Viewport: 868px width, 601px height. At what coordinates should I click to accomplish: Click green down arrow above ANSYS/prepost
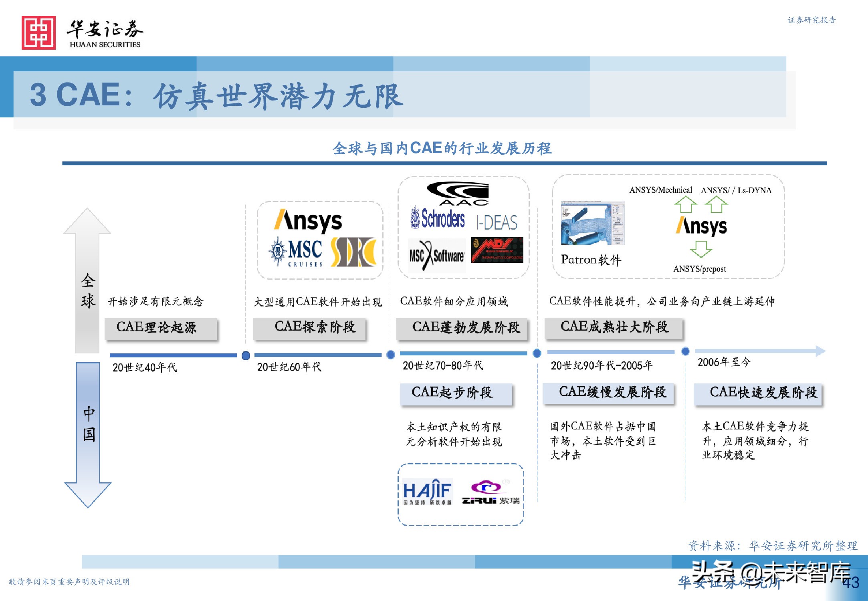tap(701, 249)
